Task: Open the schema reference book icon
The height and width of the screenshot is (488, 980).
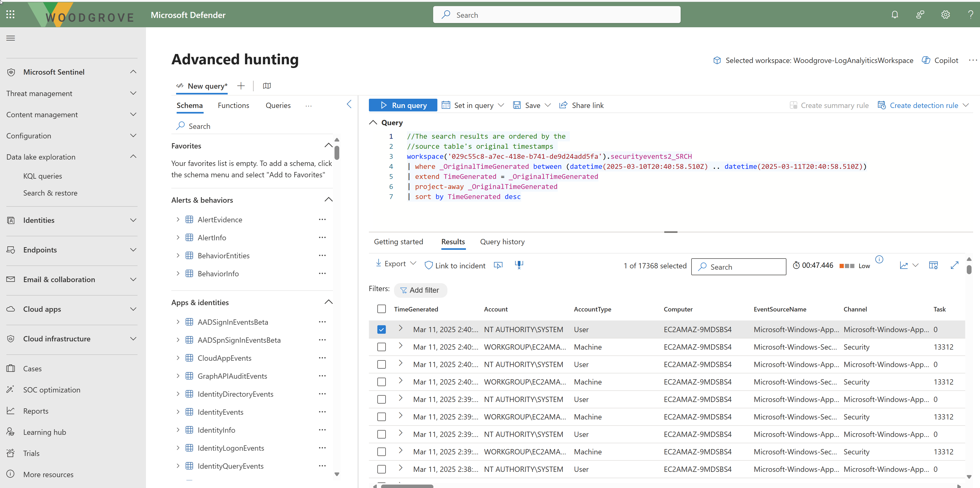Action: 267,86
